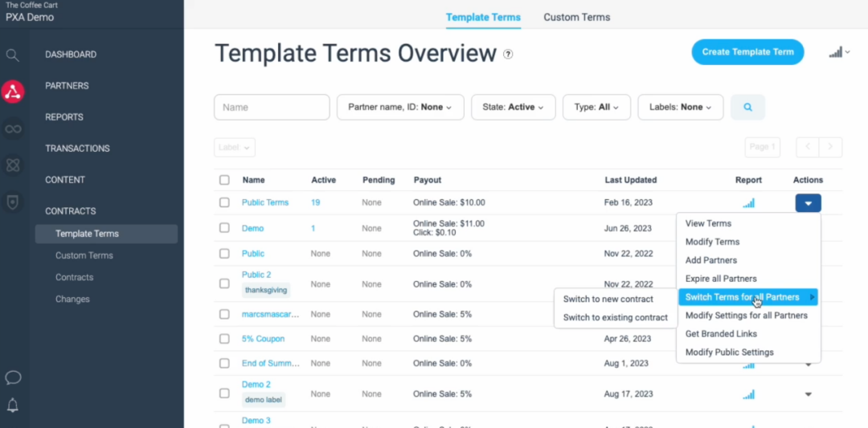The height and width of the screenshot is (428, 868).
Task: Open the shield icon in sidebar
Action: (13, 202)
